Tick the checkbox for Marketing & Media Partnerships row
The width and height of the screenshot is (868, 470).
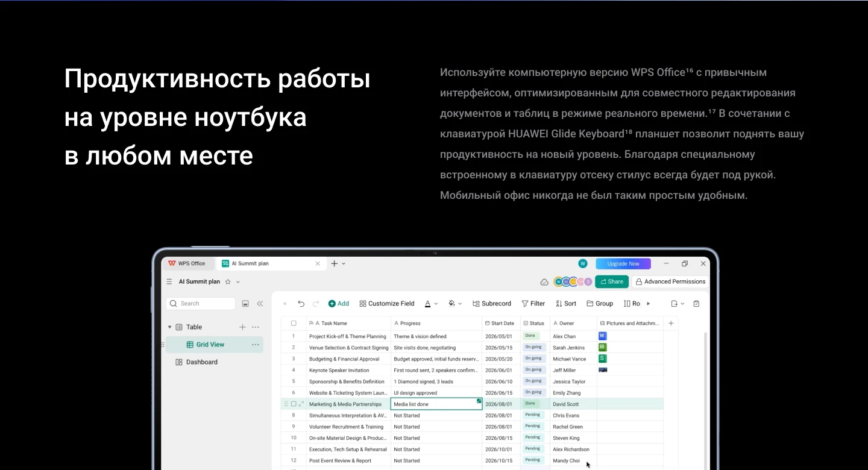294,404
